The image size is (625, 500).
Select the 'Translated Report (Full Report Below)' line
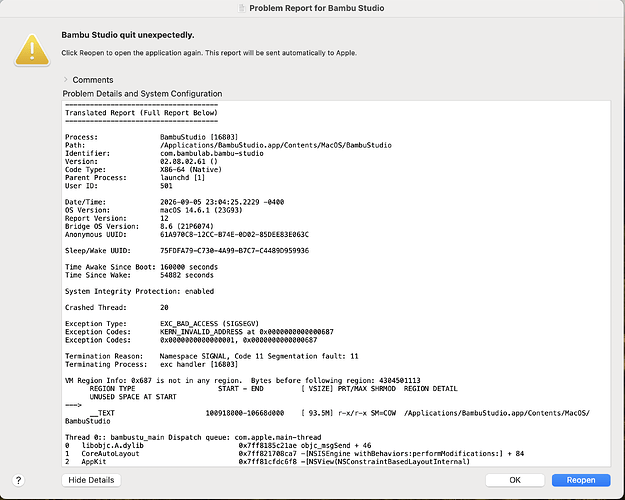coord(141,113)
